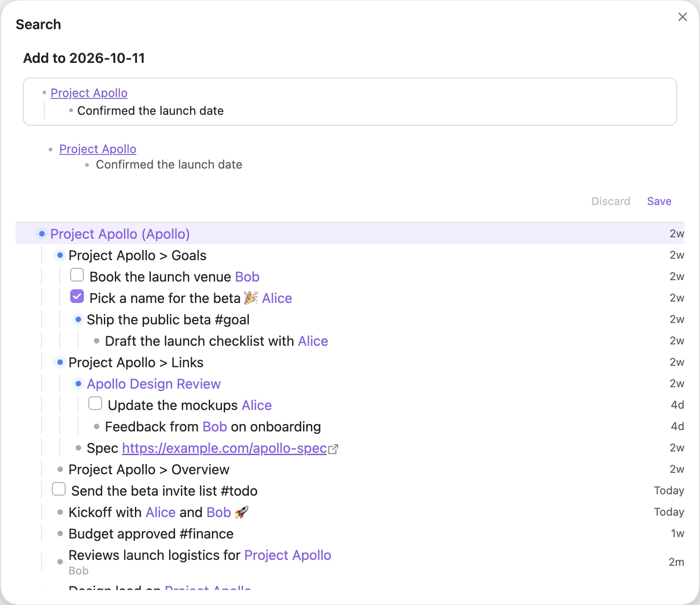This screenshot has width=700, height=605.
Task: Click Alice mention in the Kickoff row
Action: (x=160, y=513)
